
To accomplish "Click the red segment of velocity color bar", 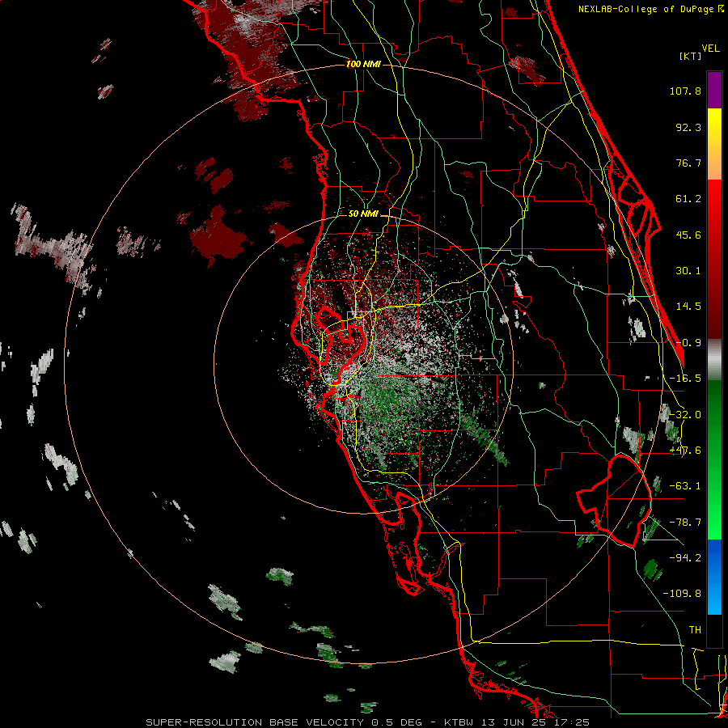I will point(714,259).
